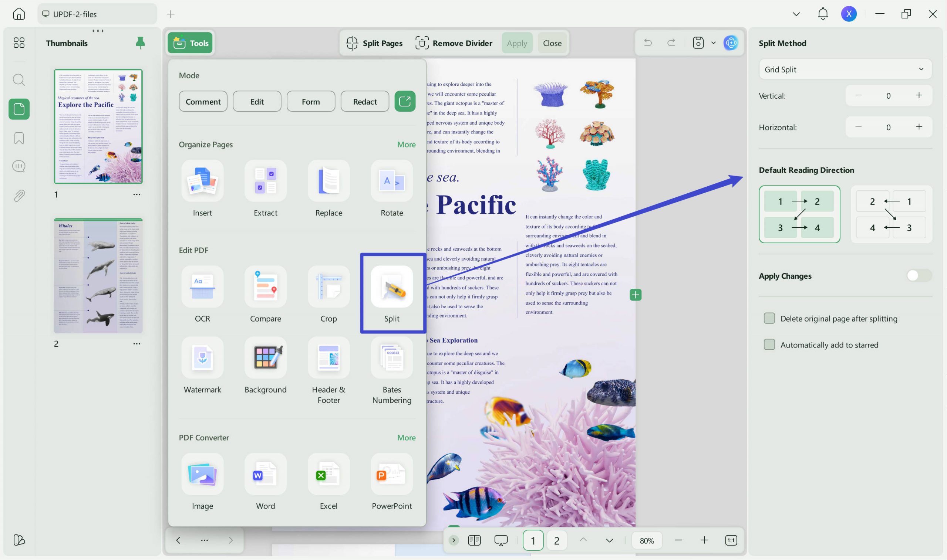Expand the bottom toolbar arrow
947x560 pixels.
click(454, 540)
